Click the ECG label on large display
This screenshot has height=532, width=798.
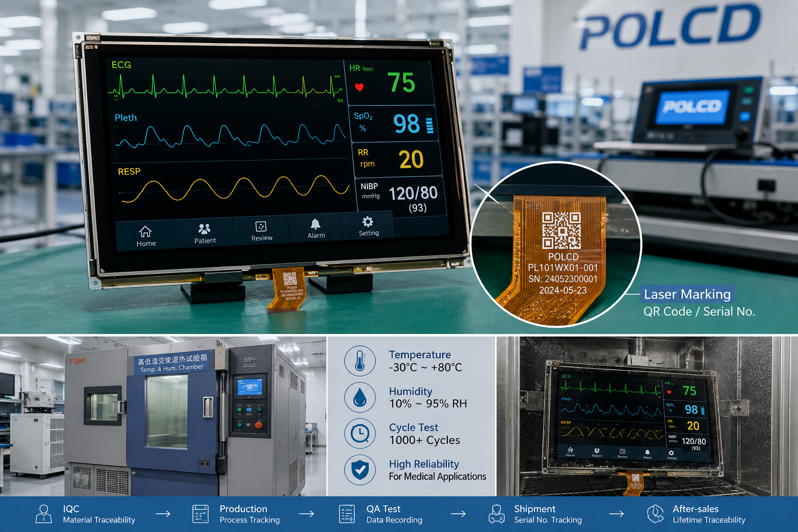coord(121,65)
